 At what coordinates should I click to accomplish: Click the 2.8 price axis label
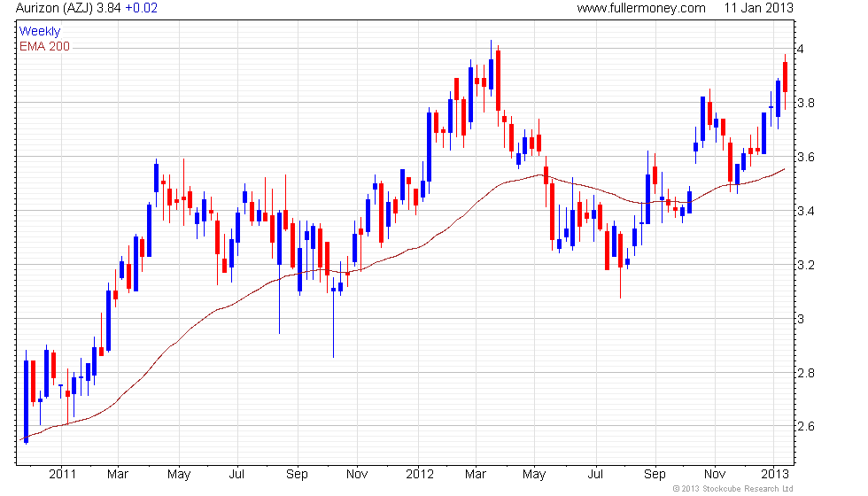click(x=806, y=373)
